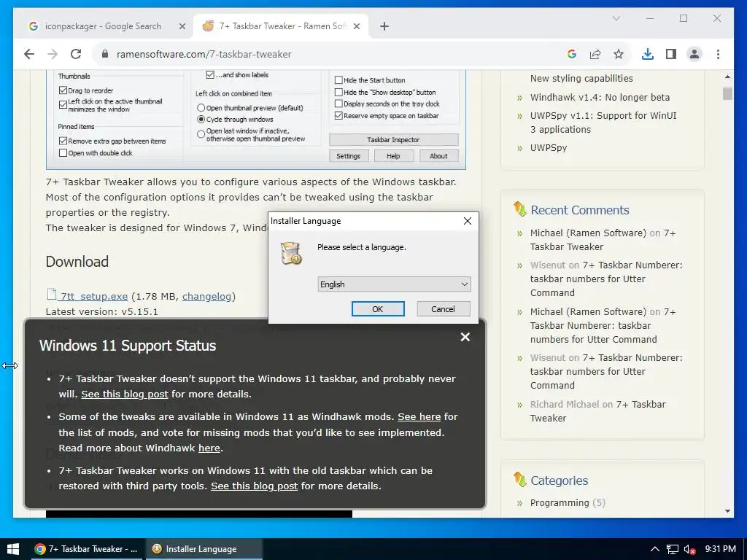Toggle the browser side panel icon
Screen dimensions: 747x560
[671, 54]
